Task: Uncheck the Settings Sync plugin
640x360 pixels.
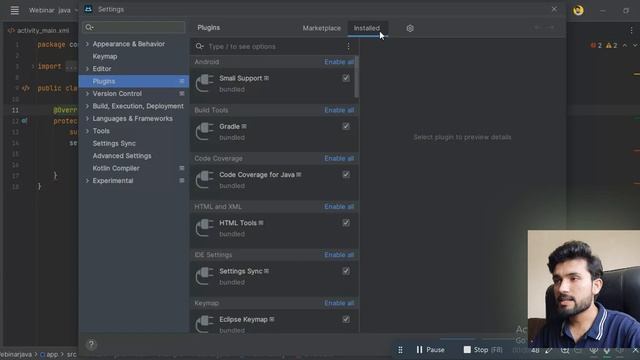Action: pyautogui.click(x=346, y=271)
